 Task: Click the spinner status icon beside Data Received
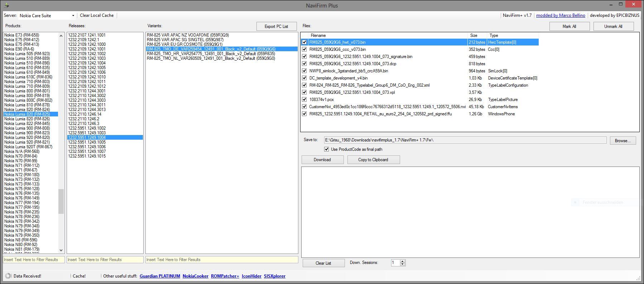coord(8,276)
